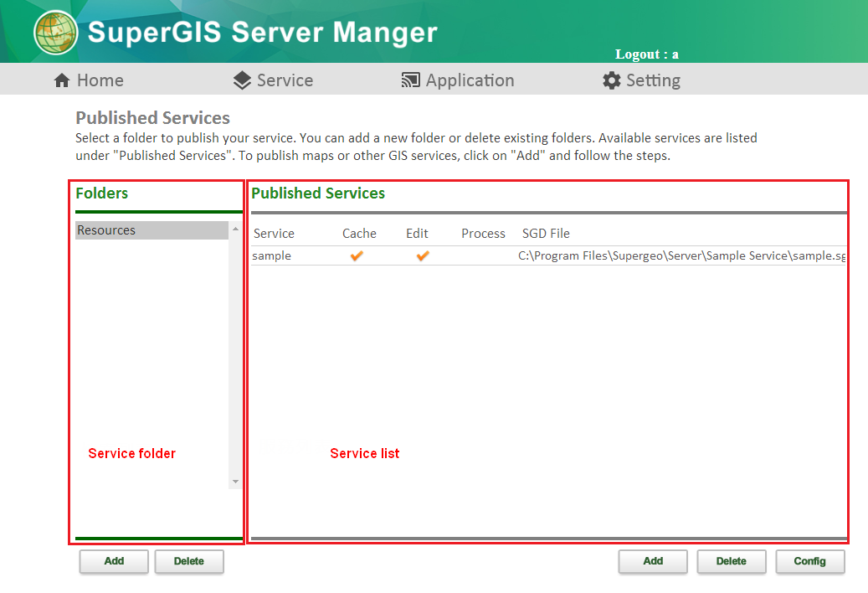This screenshot has width=868, height=593.
Task: Select the sample service row name
Action: 271,255
